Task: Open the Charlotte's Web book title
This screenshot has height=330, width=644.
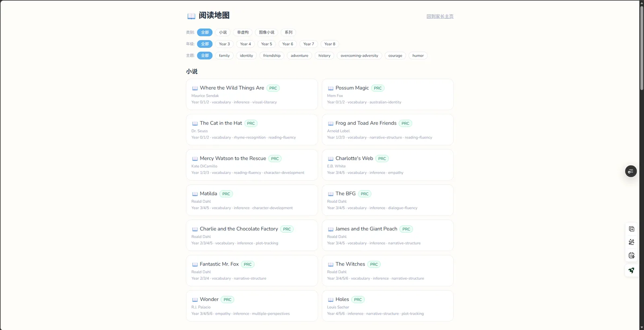Action: click(x=354, y=158)
